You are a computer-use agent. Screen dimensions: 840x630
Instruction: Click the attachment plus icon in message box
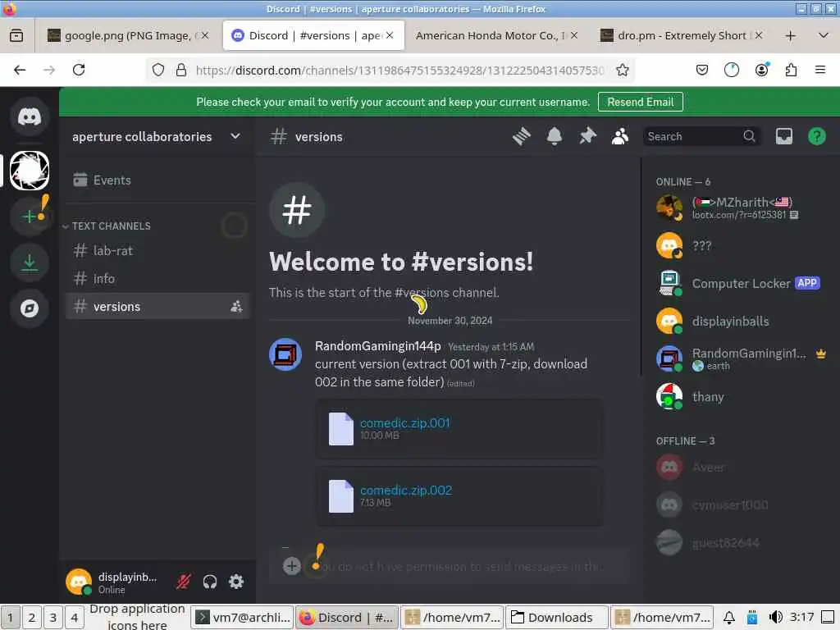[291, 566]
